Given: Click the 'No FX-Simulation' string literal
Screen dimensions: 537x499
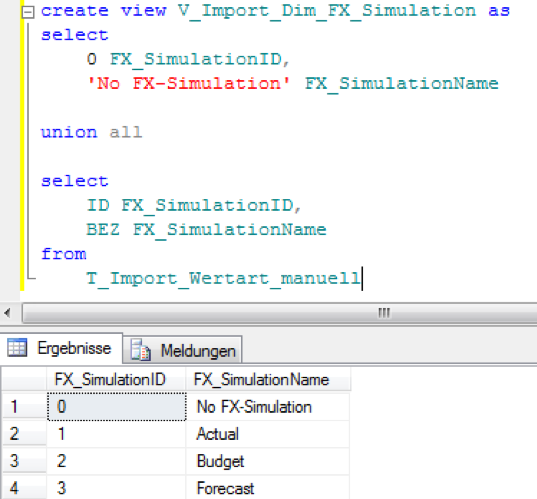Looking at the screenshot, I should (188, 83).
